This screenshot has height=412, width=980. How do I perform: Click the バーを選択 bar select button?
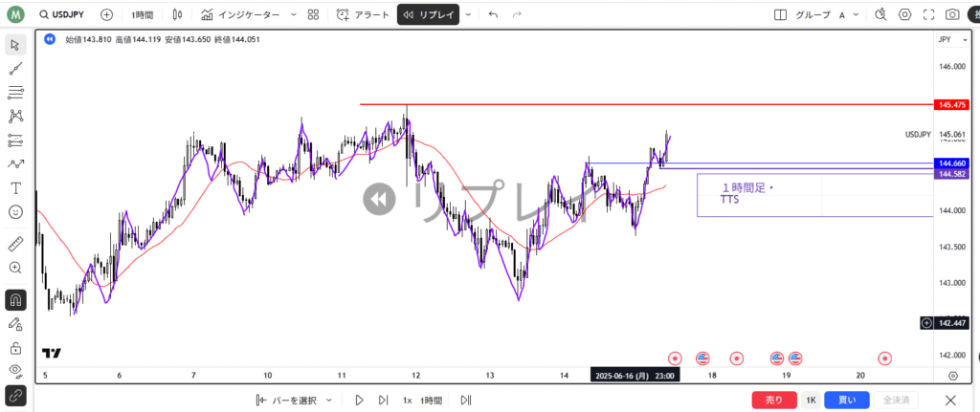click(x=287, y=401)
